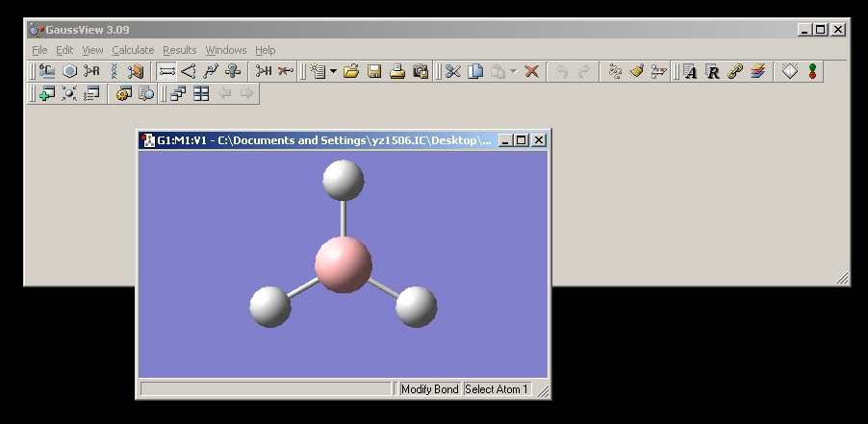Image resolution: width=868 pixels, height=424 pixels.
Task: Print the current molecule view
Action: tap(396, 71)
